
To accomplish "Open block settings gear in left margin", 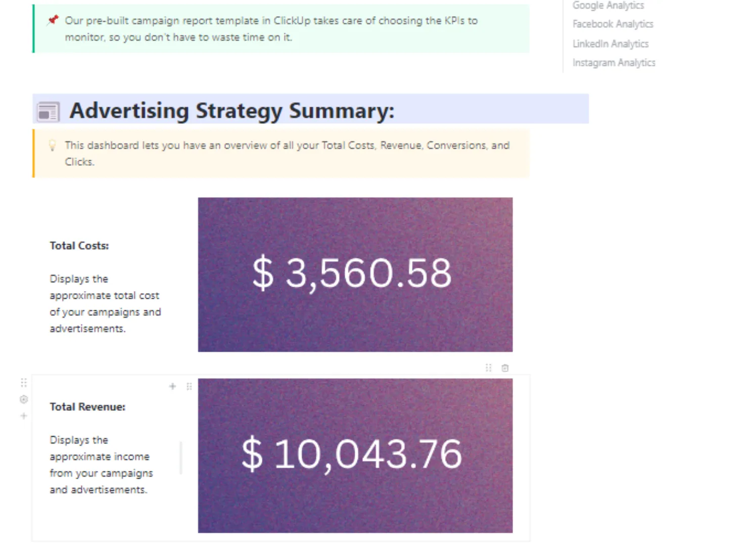I will click(x=24, y=399).
